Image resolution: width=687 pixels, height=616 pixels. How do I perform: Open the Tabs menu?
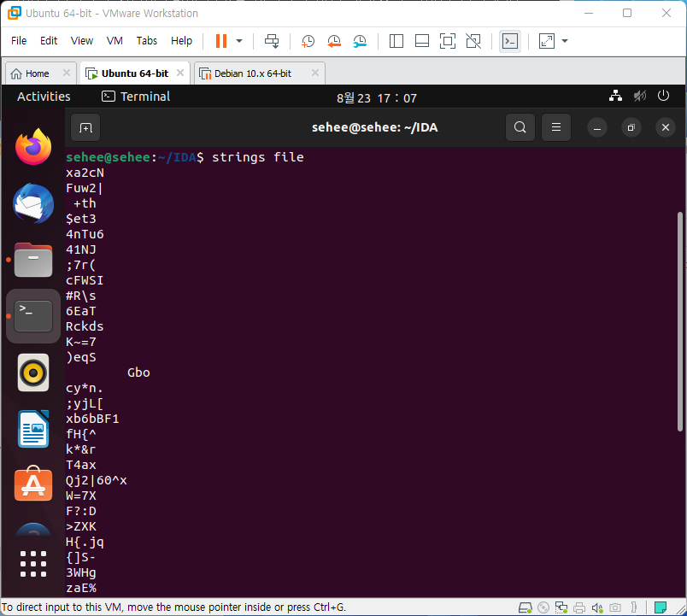point(147,41)
